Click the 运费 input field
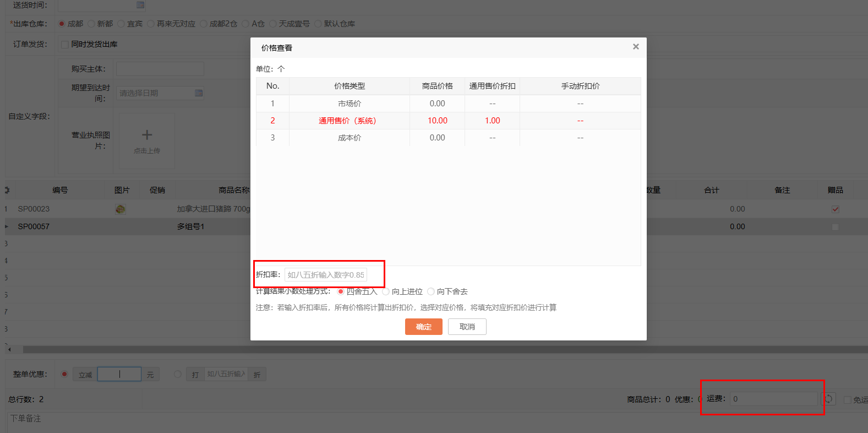 [773, 399]
